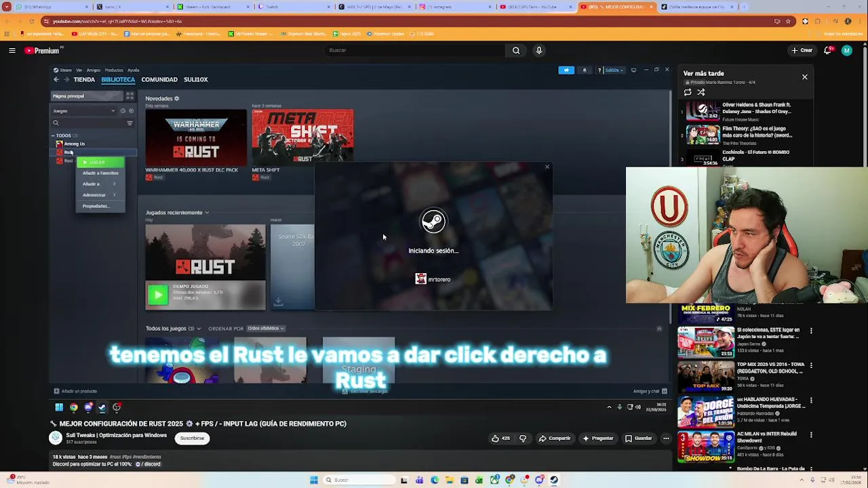Open options for the 'Si coleccionas, ESTE lugar' video

[x=811, y=331]
